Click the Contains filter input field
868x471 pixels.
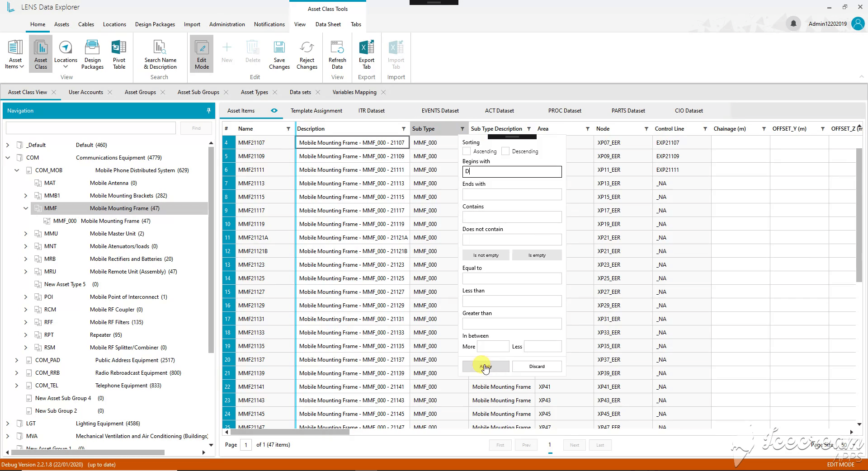pyautogui.click(x=512, y=217)
